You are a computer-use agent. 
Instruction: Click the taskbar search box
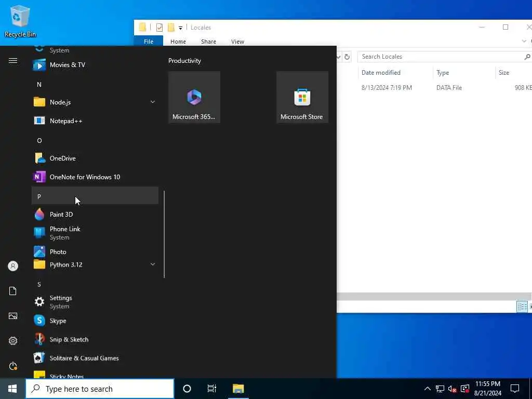pyautogui.click(x=100, y=389)
